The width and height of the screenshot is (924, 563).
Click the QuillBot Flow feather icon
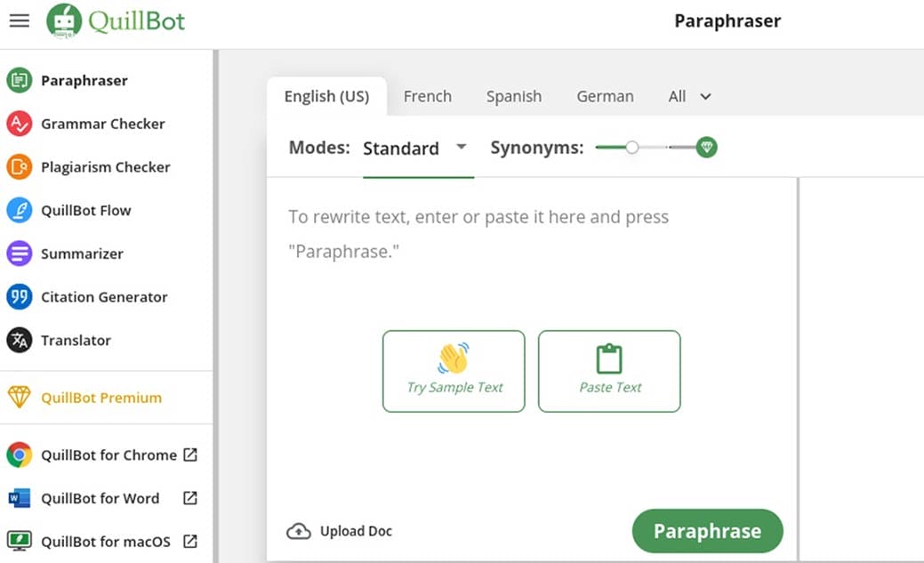click(x=19, y=211)
